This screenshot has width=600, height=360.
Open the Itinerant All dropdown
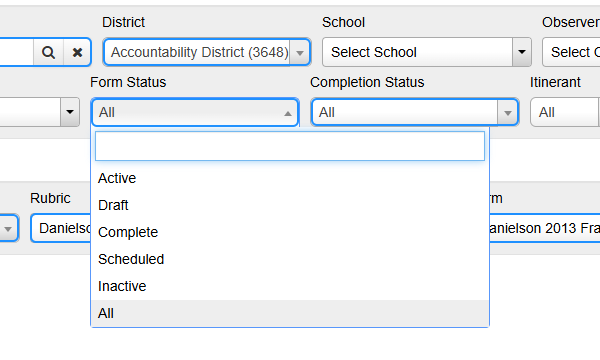coord(565,112)
